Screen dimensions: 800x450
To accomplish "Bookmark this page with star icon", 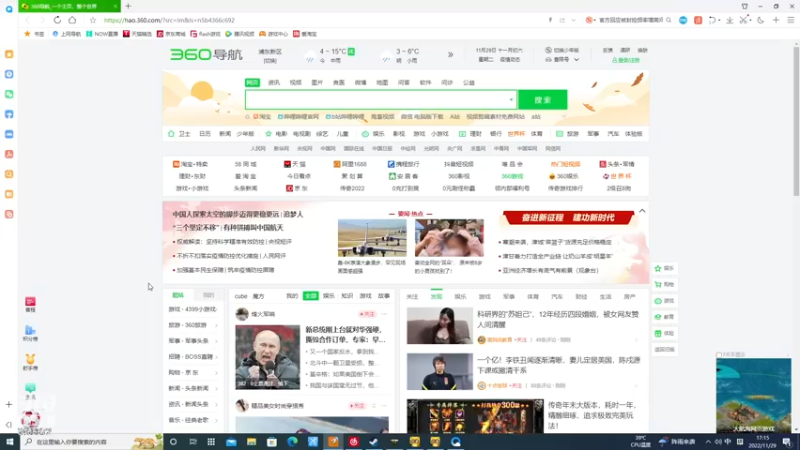I will point(92,20).
